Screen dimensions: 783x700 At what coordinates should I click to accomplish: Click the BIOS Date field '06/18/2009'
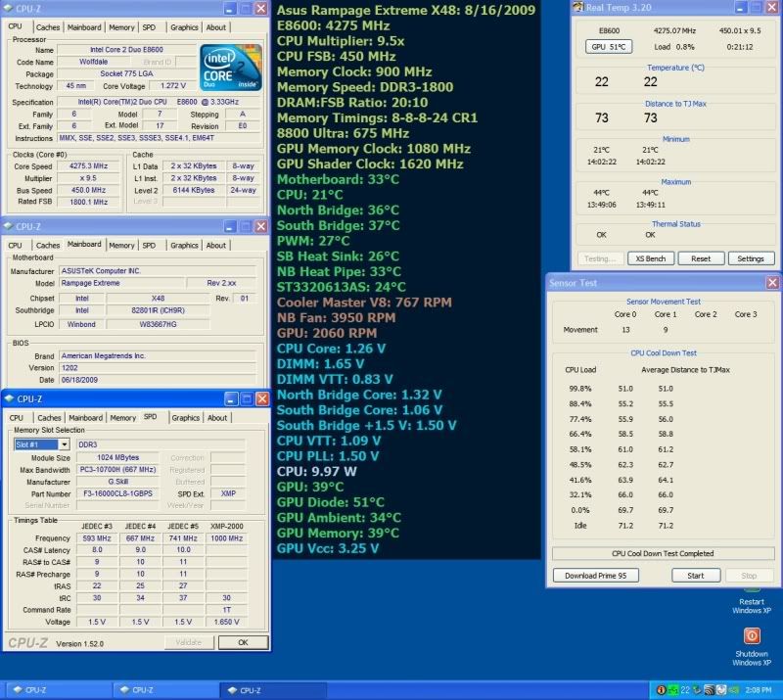(158, 380)
